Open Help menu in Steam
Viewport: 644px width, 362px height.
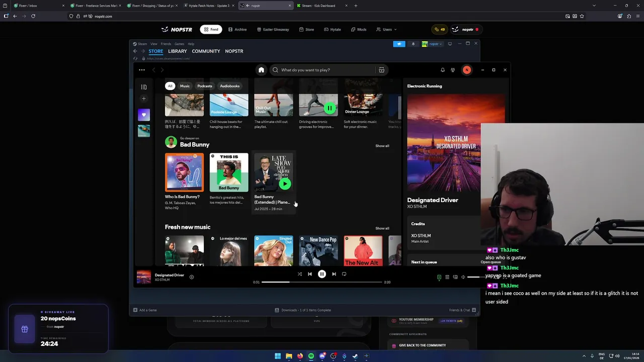[191, 44]
